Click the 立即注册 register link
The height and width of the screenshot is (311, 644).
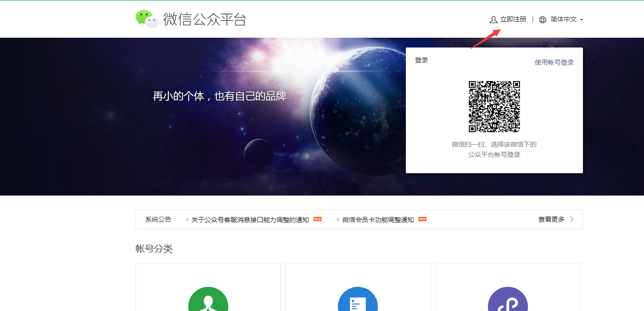pos(513,20)
